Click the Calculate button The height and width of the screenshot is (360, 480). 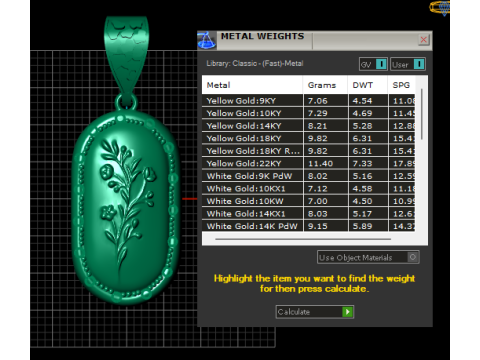point(314,312)
